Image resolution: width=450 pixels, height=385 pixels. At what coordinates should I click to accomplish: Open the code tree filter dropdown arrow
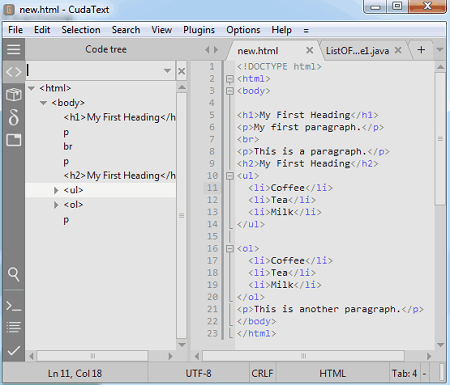[167, 71]
